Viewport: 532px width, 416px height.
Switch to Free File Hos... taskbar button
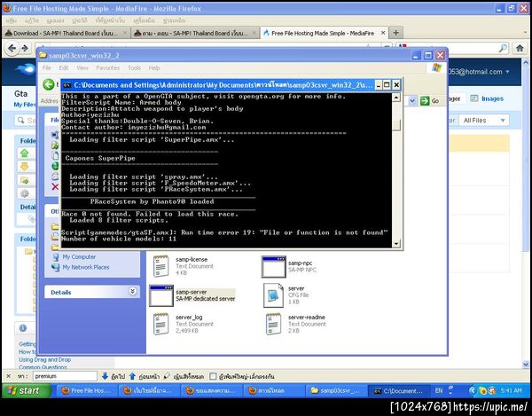pyautogui.click(x=87, y=390)
